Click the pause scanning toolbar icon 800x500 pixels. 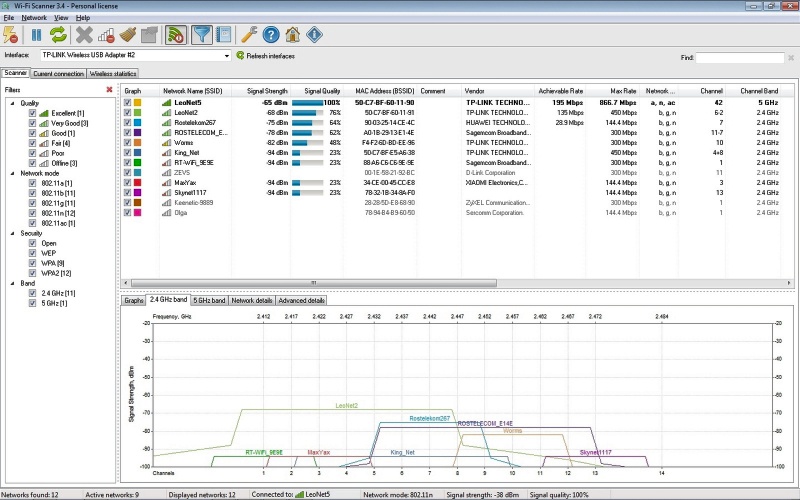[38, 35]
